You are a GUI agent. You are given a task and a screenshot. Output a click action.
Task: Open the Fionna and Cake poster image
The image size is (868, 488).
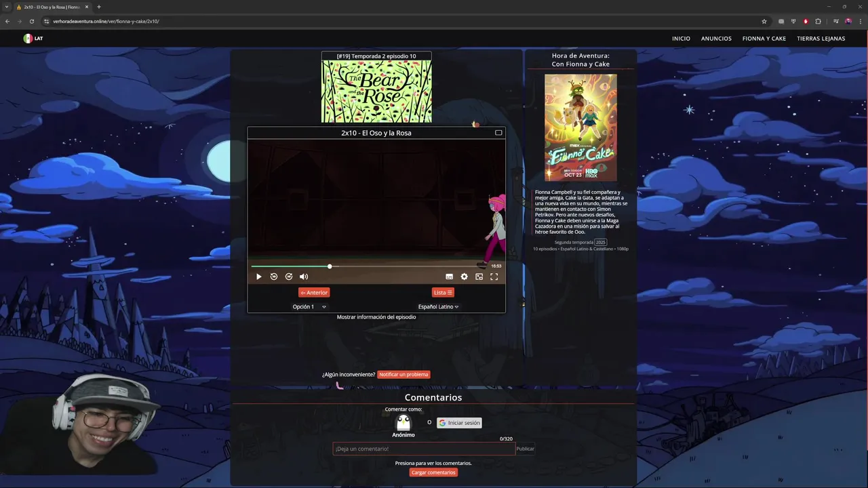pyautogui.click(x=580, y=127)
